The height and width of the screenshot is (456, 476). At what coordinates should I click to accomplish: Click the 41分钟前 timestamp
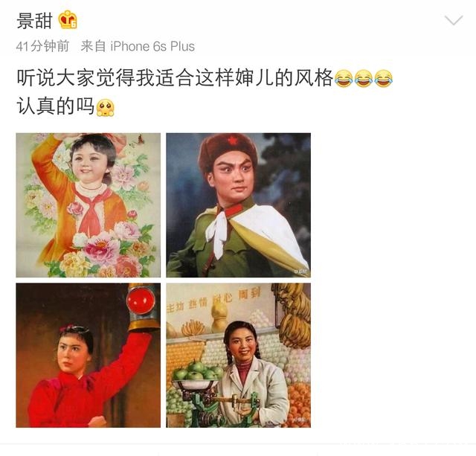pos(43,46)
